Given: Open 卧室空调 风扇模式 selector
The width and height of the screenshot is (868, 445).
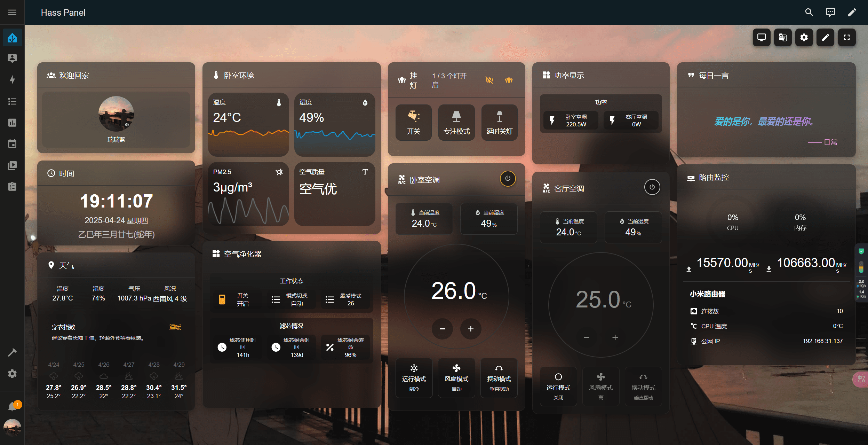Looking at the screenshot, I should (456, 378).
